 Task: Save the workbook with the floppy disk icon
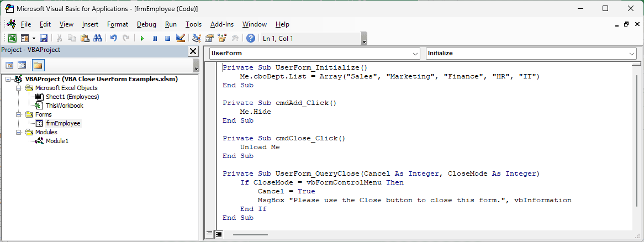click(x=44, y=39)
